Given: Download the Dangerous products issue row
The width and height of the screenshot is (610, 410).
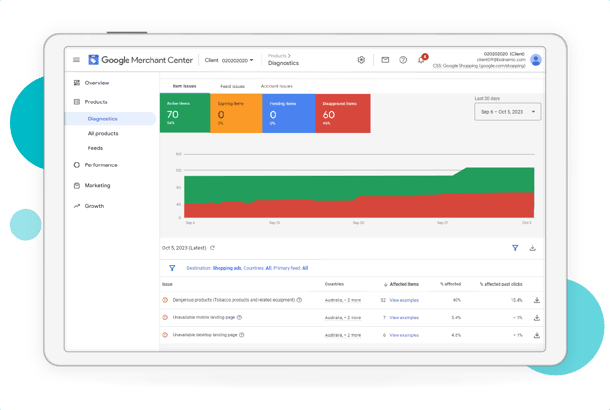Looking at the screenshot, I should point(537,300).
